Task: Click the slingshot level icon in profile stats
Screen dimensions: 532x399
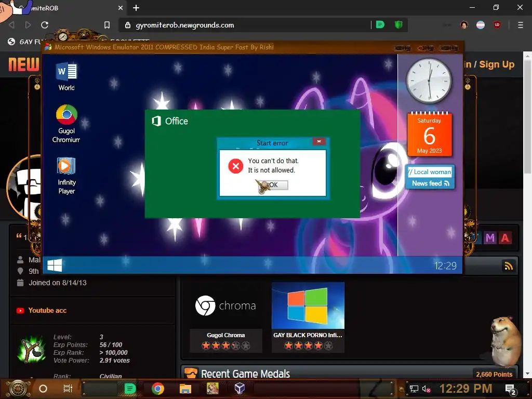Action: [x=31, y=349]
